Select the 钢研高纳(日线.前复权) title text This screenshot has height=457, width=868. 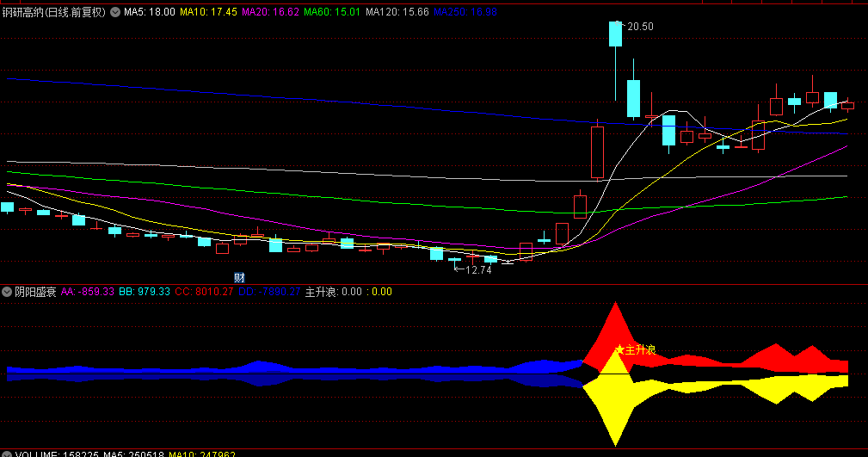click(x=53, y=12)
